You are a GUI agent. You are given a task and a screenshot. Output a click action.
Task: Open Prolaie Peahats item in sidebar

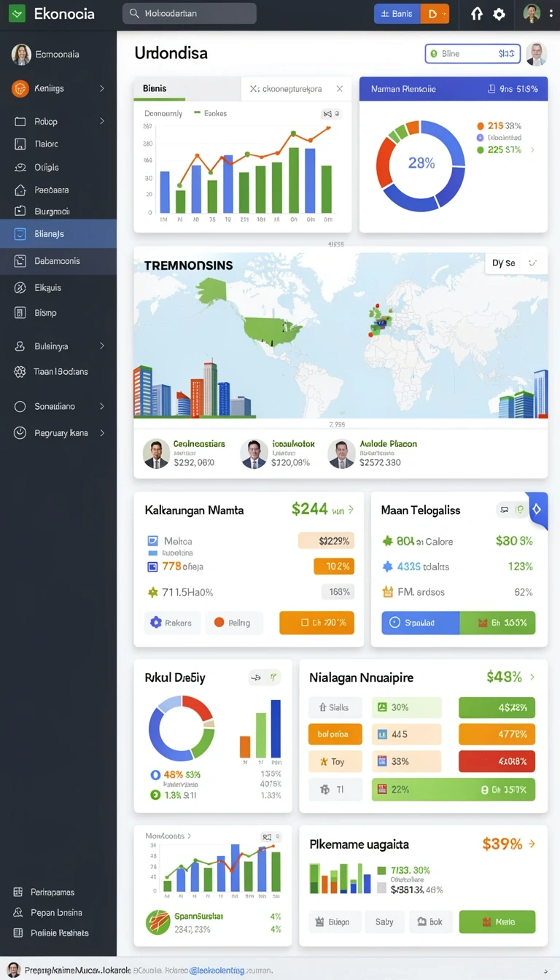(x=51, y=933)
